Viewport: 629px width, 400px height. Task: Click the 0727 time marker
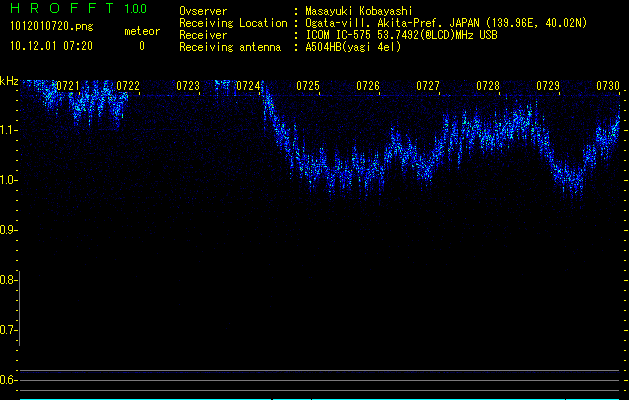pyautogui.click(x=428, y=86)
